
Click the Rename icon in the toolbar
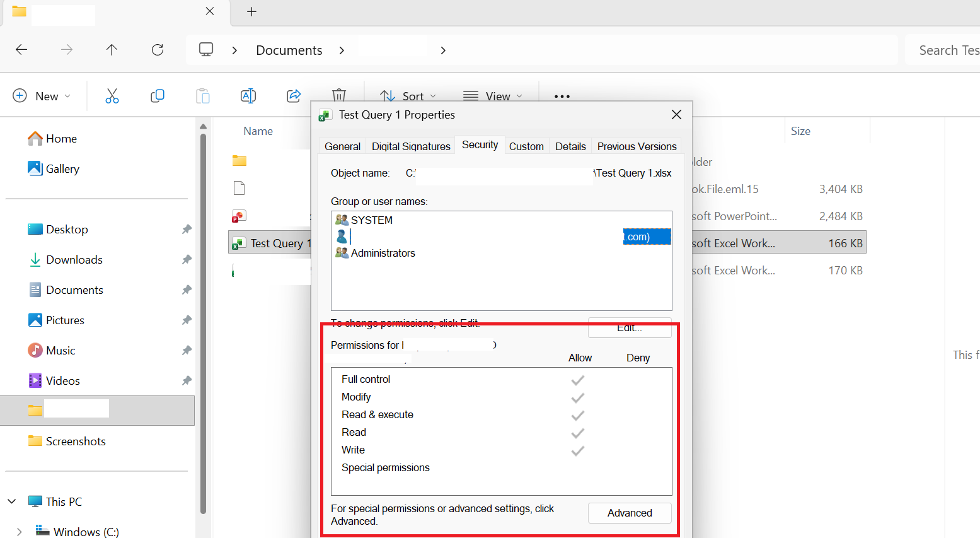coord(248,96)
